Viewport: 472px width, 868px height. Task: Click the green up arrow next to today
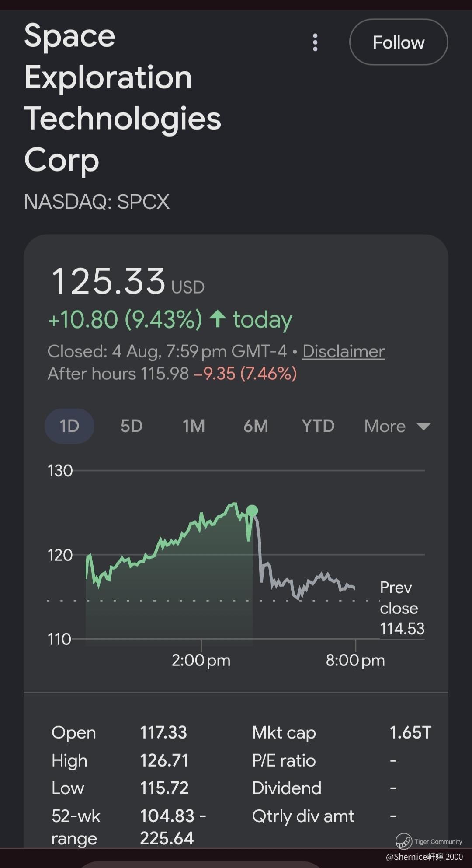(x=217, y=319)
